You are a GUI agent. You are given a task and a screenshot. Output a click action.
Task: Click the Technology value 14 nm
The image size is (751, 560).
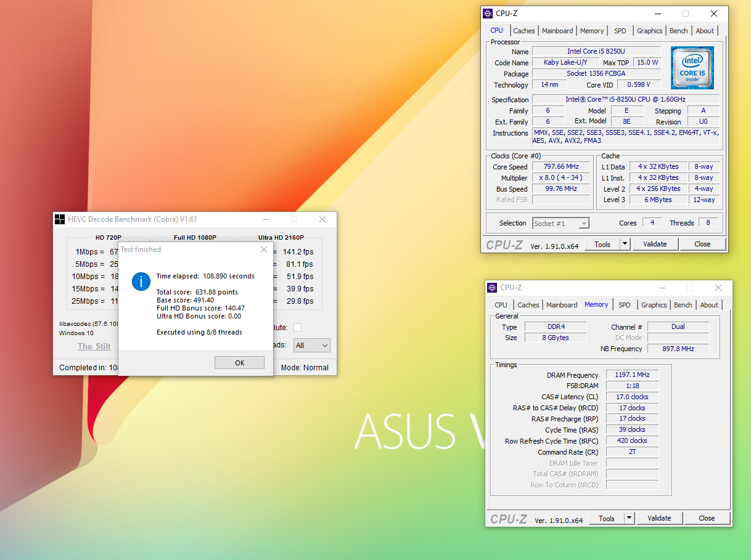(549, 84)
